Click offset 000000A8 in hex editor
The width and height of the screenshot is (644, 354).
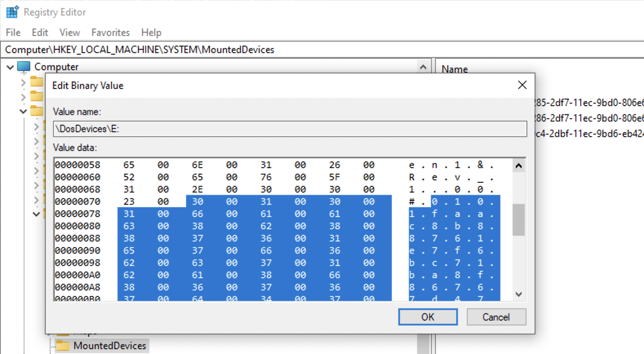pos(78,287)
